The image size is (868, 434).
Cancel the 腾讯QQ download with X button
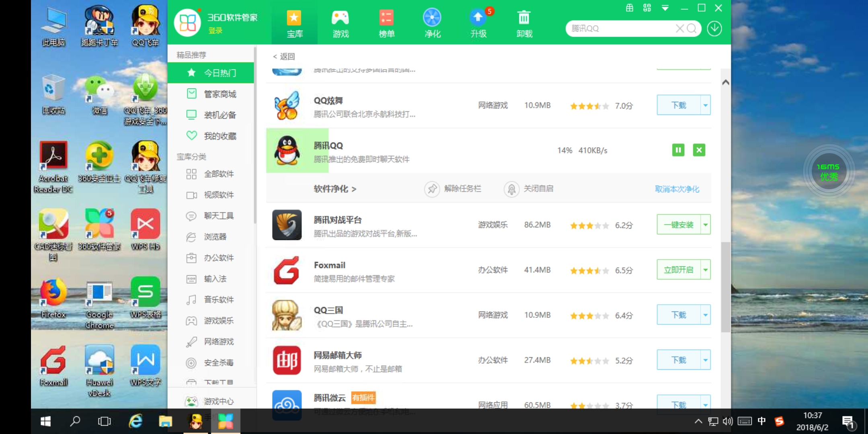coord(699,150)
